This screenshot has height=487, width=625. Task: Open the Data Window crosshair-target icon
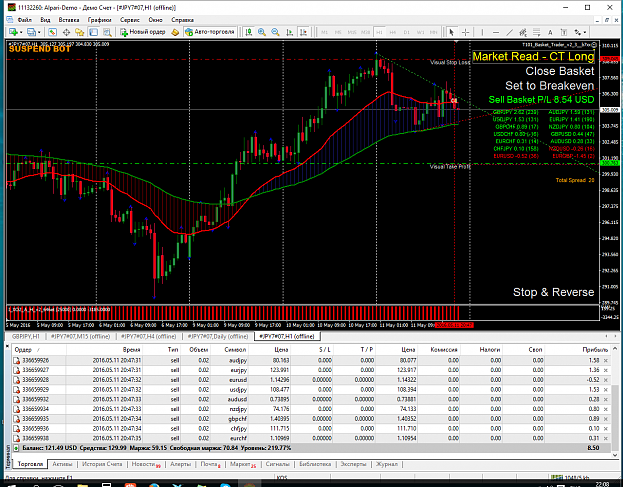tap(66, 32)
